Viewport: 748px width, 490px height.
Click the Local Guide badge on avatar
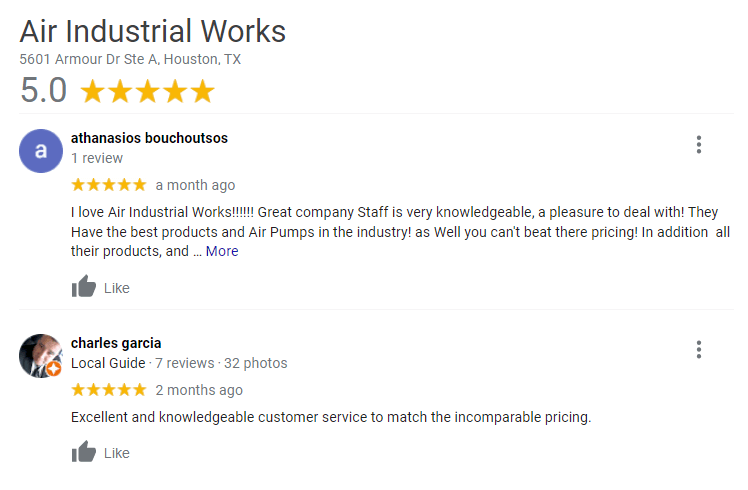coord(54,369)
